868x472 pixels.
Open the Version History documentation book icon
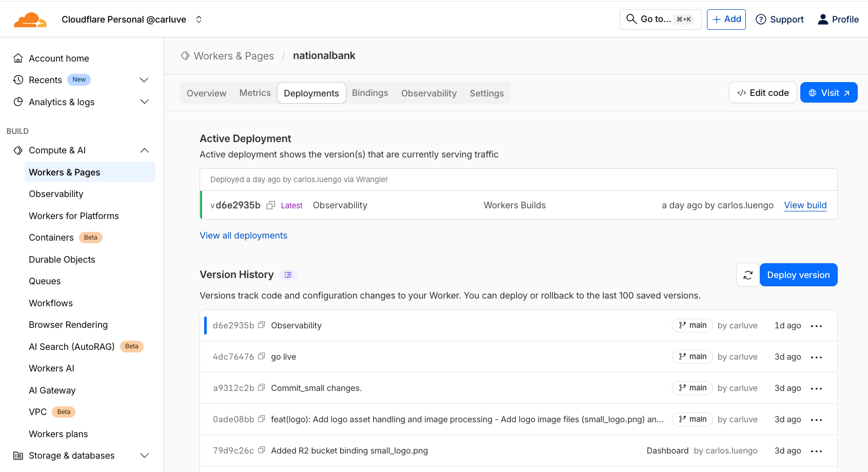tap(288, 275)
